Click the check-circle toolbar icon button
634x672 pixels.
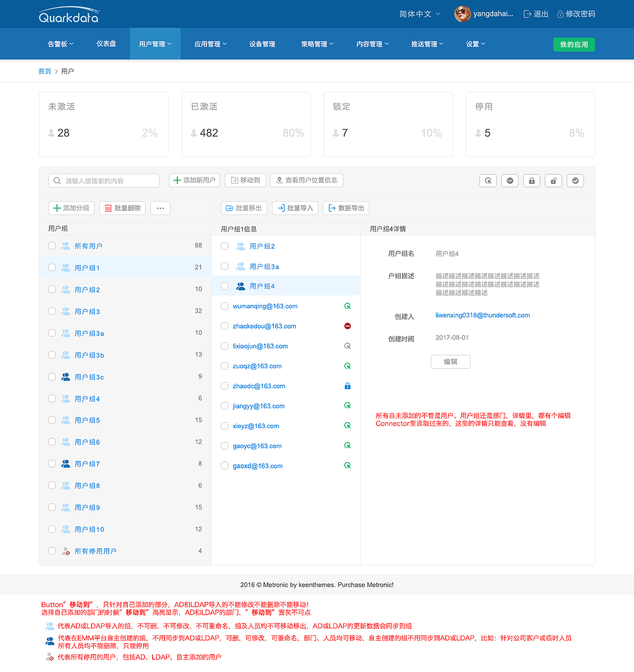(575, 181)
